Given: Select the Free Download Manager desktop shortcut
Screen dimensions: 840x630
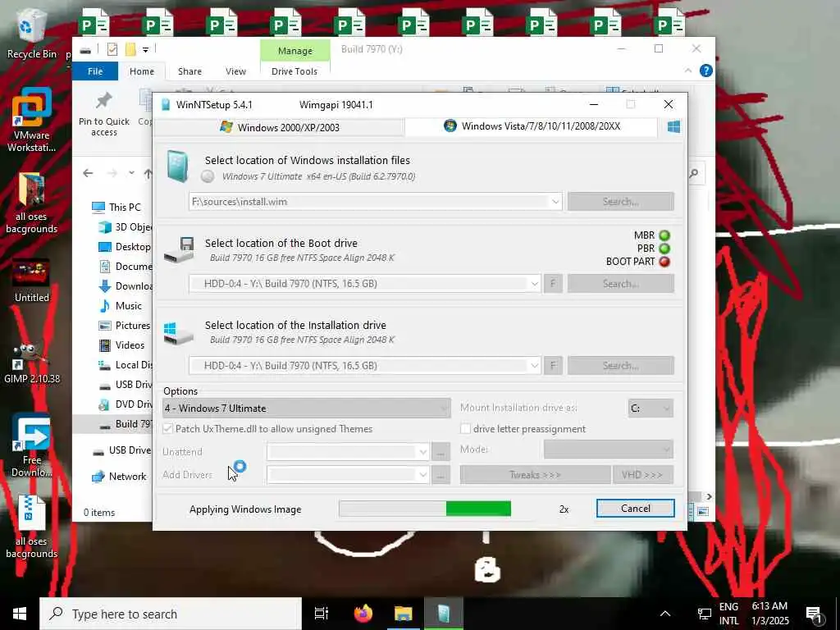Looking at the screenshot, I should click(31, 445).
